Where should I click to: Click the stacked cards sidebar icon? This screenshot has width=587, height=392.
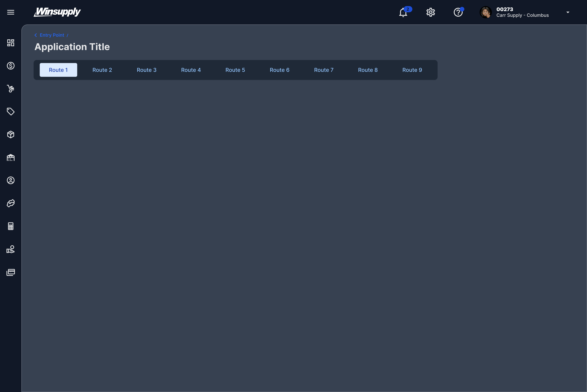pyautogui.click(x=11, y=272)
